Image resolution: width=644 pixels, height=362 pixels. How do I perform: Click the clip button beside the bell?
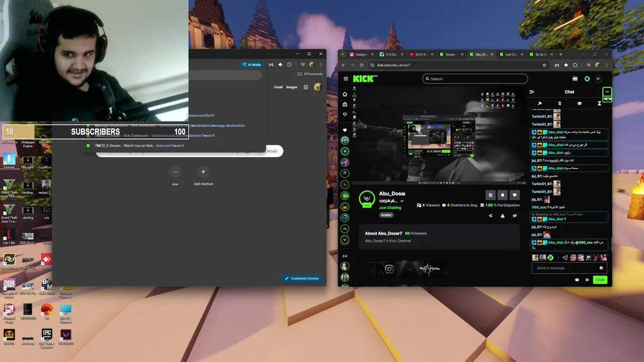click(491, 195)
